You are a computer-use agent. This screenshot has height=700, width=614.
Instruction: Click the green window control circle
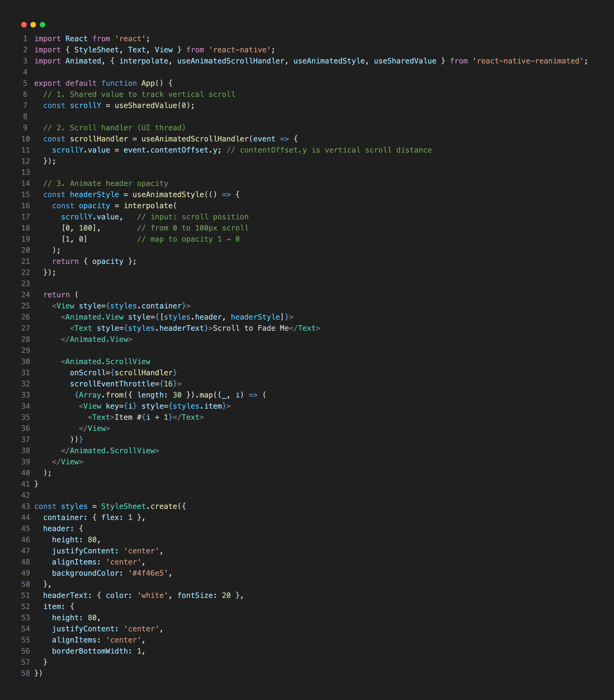42,24
